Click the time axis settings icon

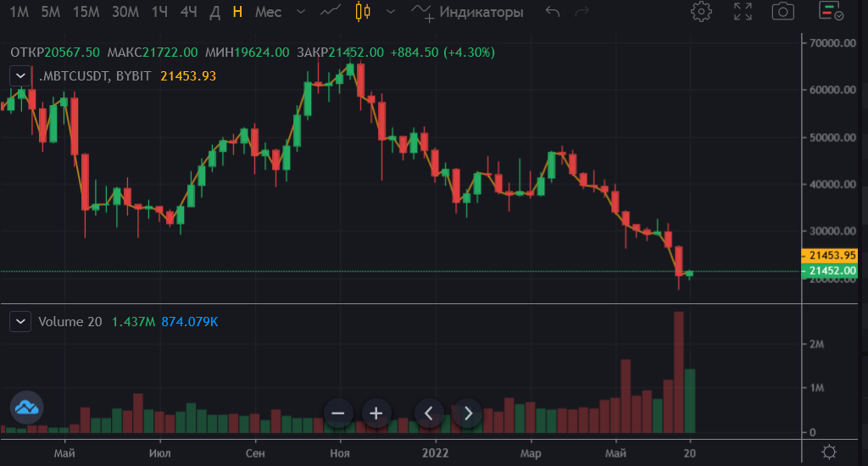pyautogui.click(x=829, y=451)
